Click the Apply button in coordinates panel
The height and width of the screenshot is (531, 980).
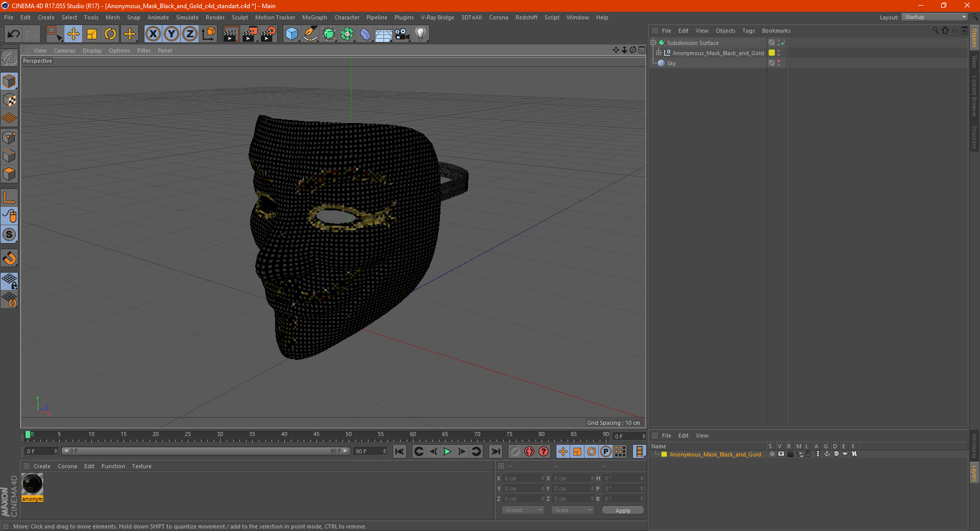pyautogui.click(x=623, y=511)
